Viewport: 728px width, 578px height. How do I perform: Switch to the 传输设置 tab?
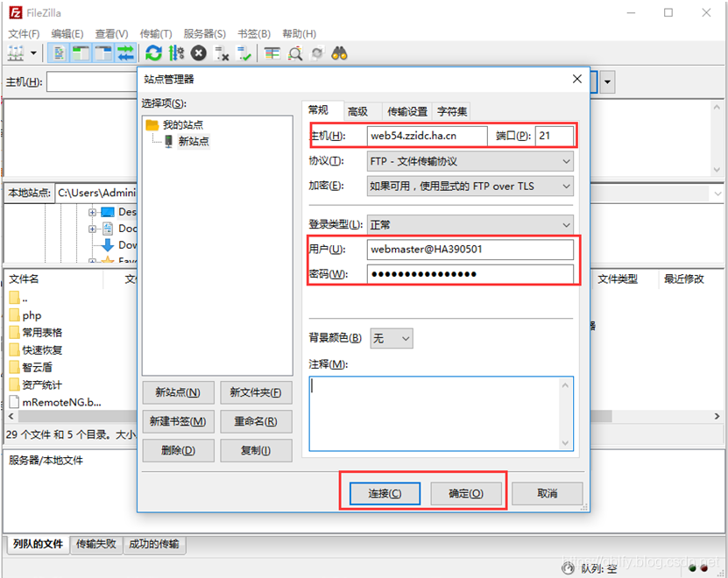tap(407, 111)
